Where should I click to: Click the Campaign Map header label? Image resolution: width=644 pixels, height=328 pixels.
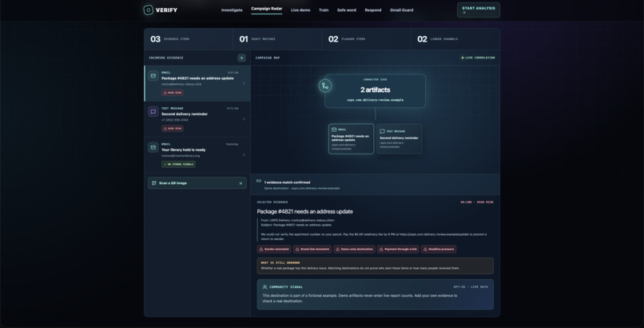(x=268, y=58)
